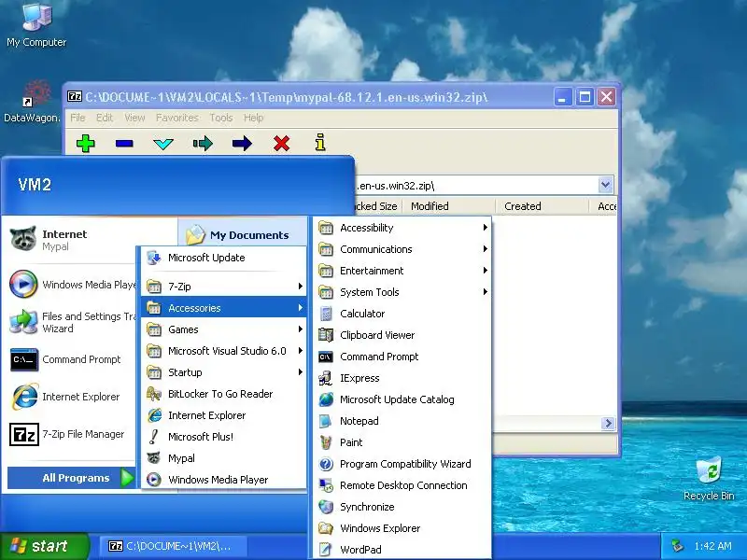747x560 pixels.
Task: Open Command Prompt in Accessories submenu
Action: (x=402, y=357)
